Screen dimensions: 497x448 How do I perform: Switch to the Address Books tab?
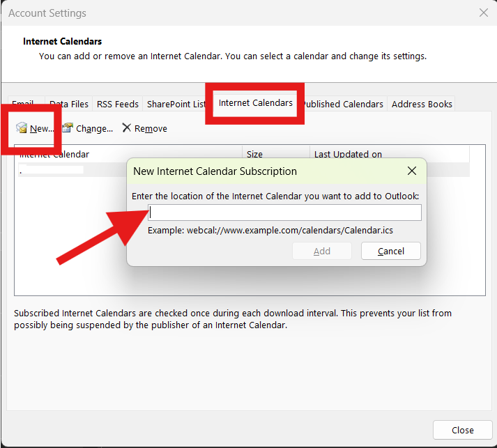(x=422, y=104)
